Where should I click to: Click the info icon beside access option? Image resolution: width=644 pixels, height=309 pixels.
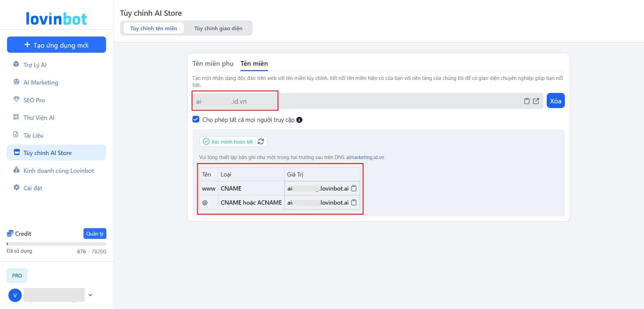coord(300,120)
